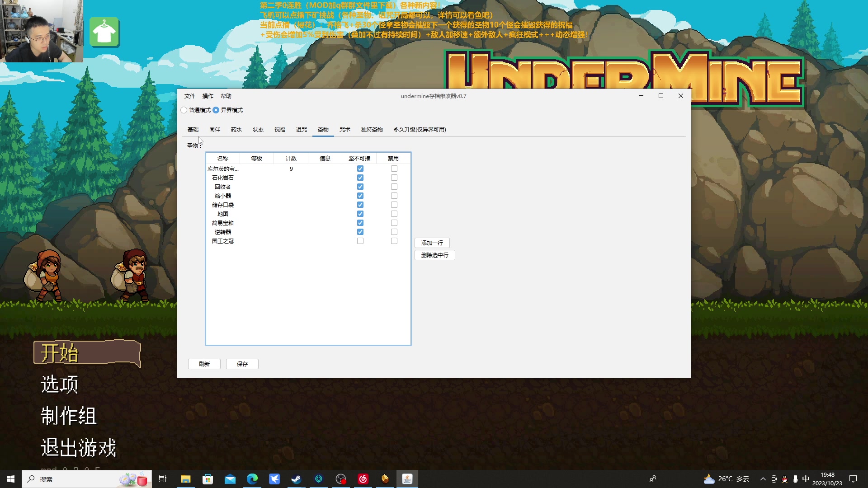Screen dimensions: 868x488
Task: Select the 石化岩石 row name
Action: 223,178
